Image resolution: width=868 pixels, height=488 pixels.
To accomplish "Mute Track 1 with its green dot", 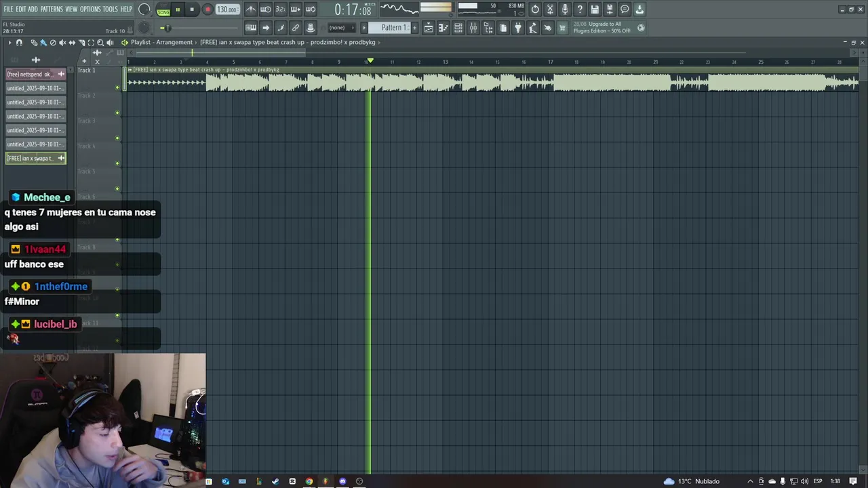I will pyautogui.click(x=117, y=87).
